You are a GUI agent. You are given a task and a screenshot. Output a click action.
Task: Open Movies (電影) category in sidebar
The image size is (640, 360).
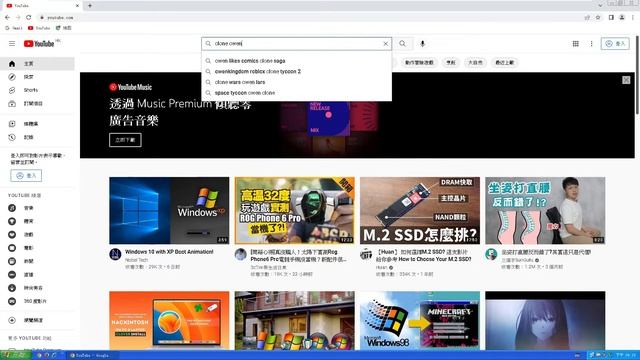[37, 248]
